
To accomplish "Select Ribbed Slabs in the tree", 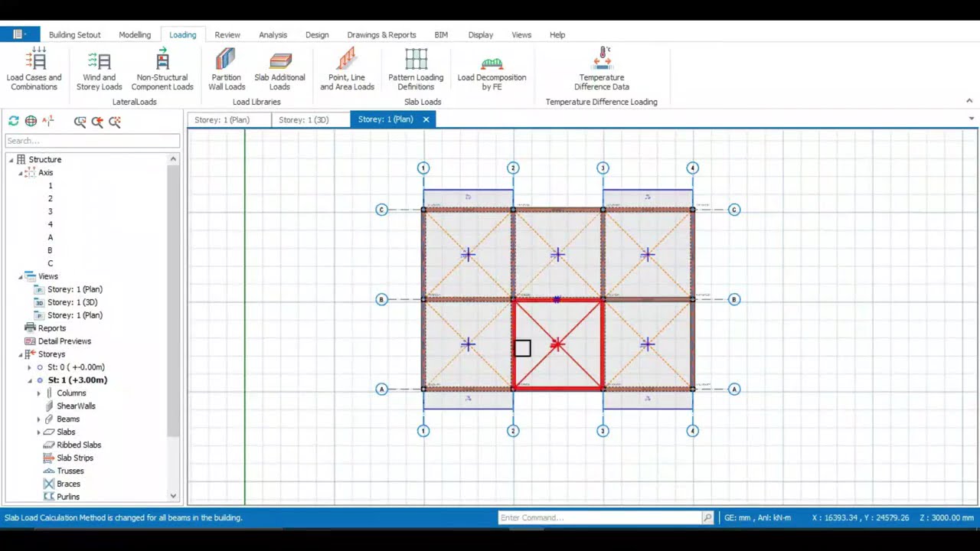I will tap(79, 445).
